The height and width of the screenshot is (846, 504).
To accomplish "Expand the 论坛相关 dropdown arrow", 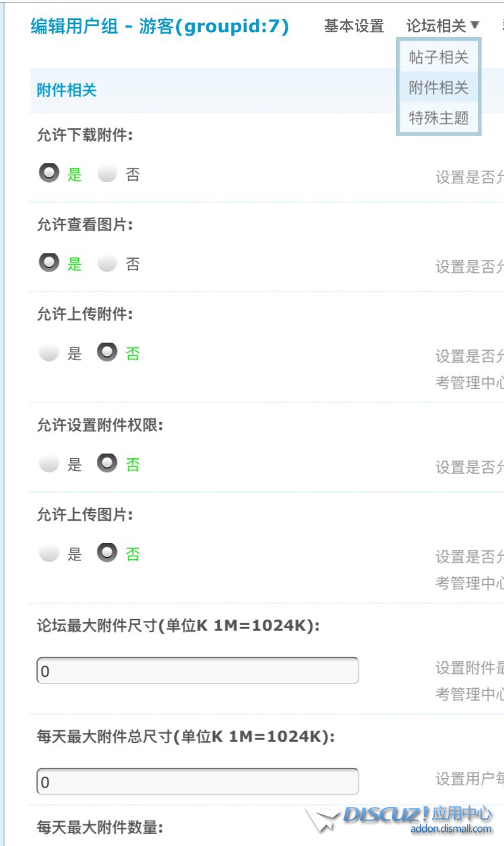I will coord(475,25).
